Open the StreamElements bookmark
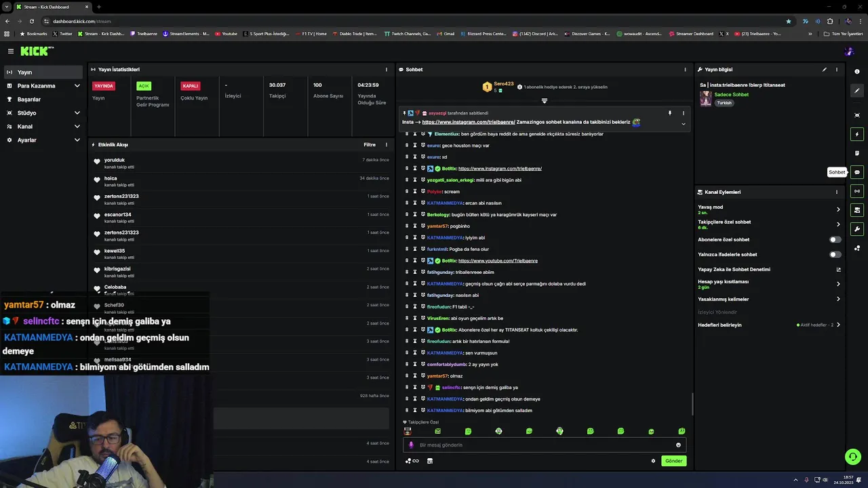Screen dimensions: 868x488 186,34
